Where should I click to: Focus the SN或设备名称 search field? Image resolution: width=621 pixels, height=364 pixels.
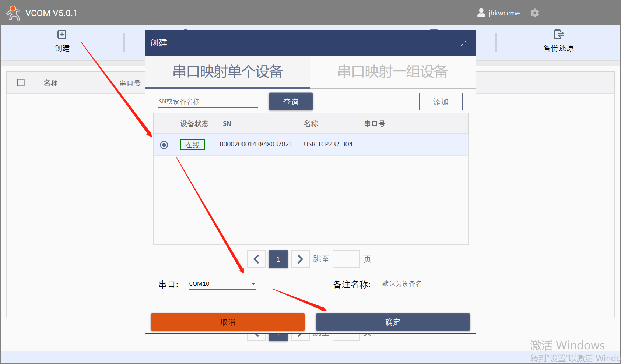pos(208,102)
